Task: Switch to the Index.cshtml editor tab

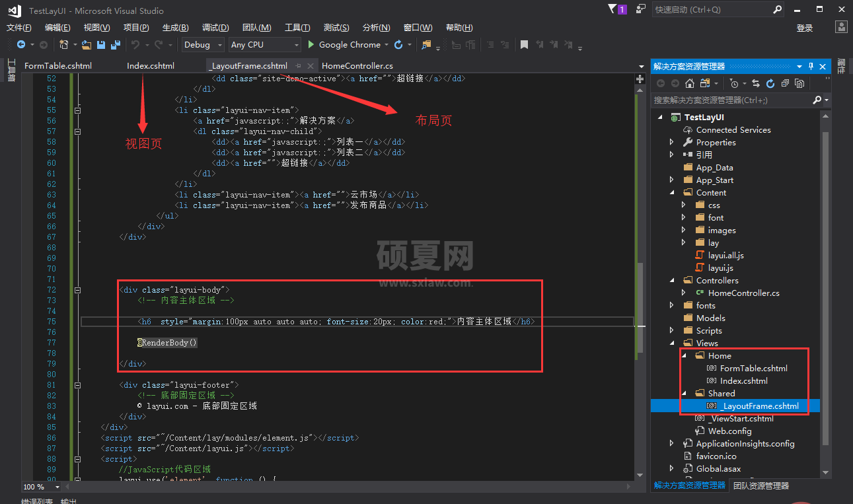Action: [151, 66]
